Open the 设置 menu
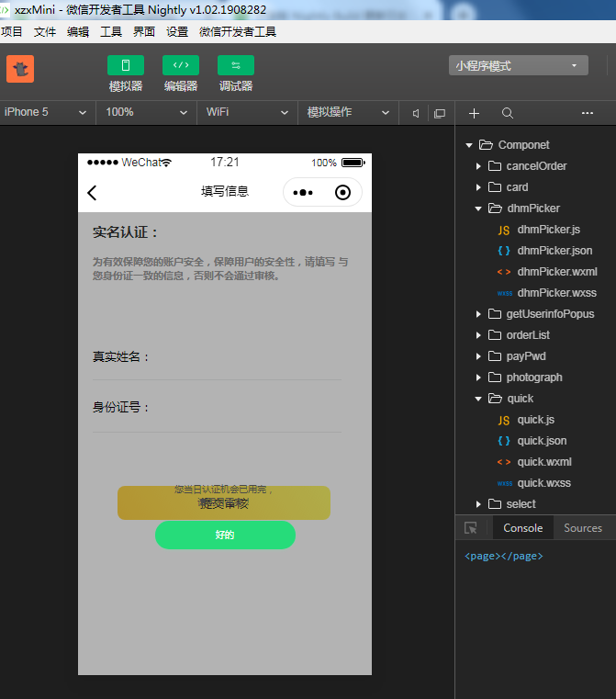616x699 pixels. pyautogui.click(x=177, y=31)
